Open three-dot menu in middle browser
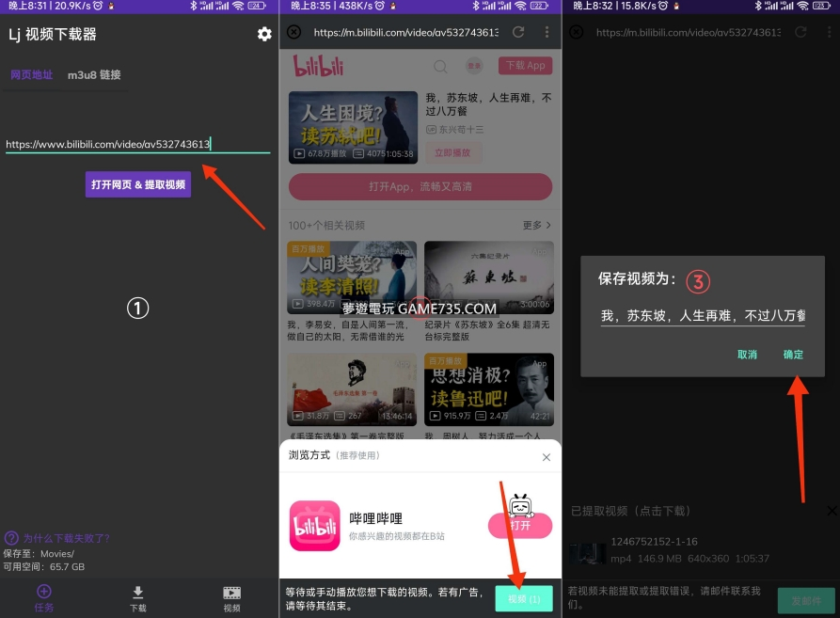 click(x=547, y=32)
